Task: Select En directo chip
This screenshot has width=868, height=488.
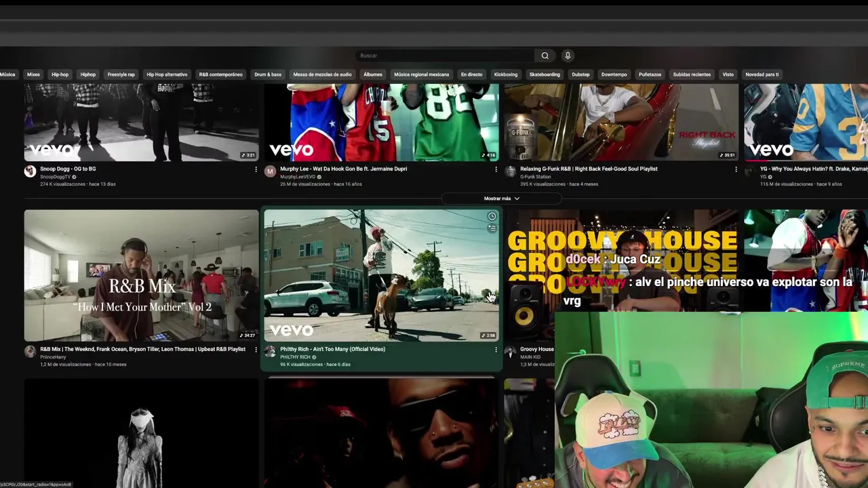Action: 471,75
